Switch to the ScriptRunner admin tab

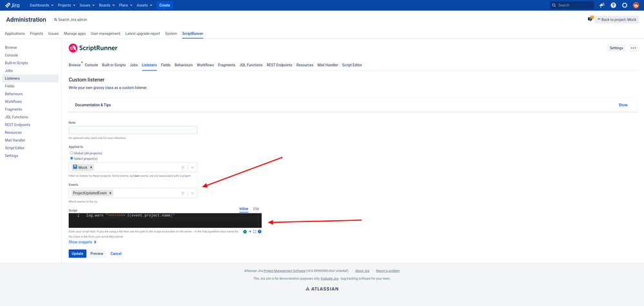[x=193, y=34]
